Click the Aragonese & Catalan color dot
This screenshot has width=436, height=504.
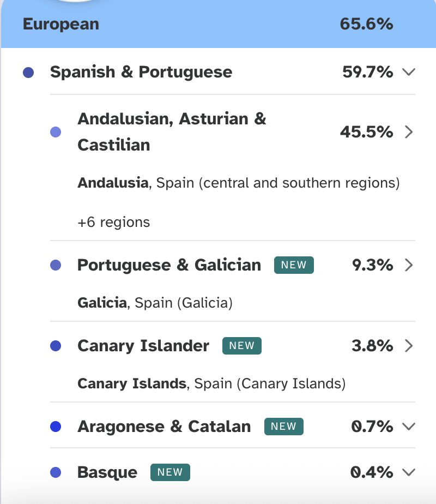click(56, 427)
